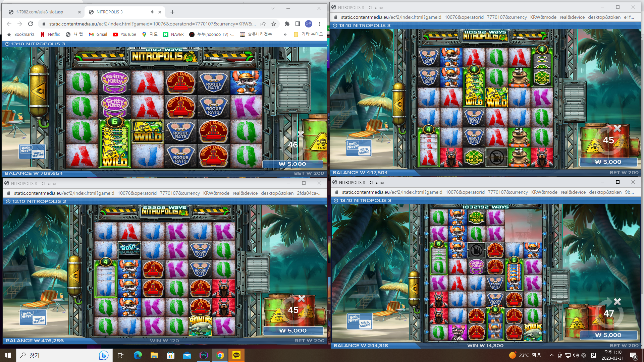Open the Gmail bookmark

(98, 34)
